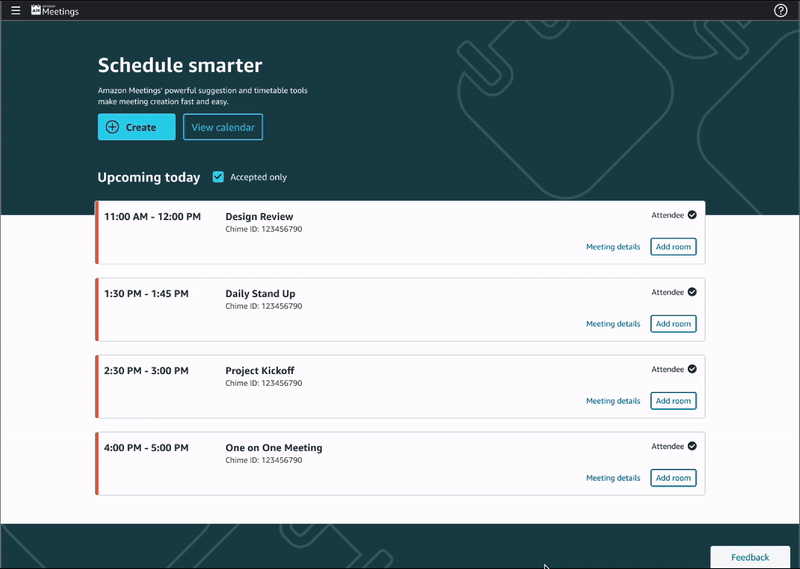This screenshot has width=800, height=569.
Task: Open Meeting details for Design Review
Action: [613, 247]
